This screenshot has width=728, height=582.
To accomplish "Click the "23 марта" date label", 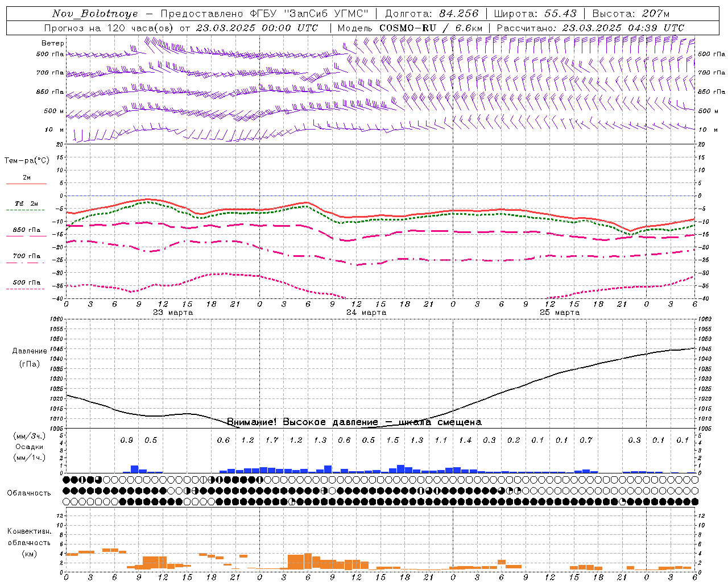I will pos(173,313).
